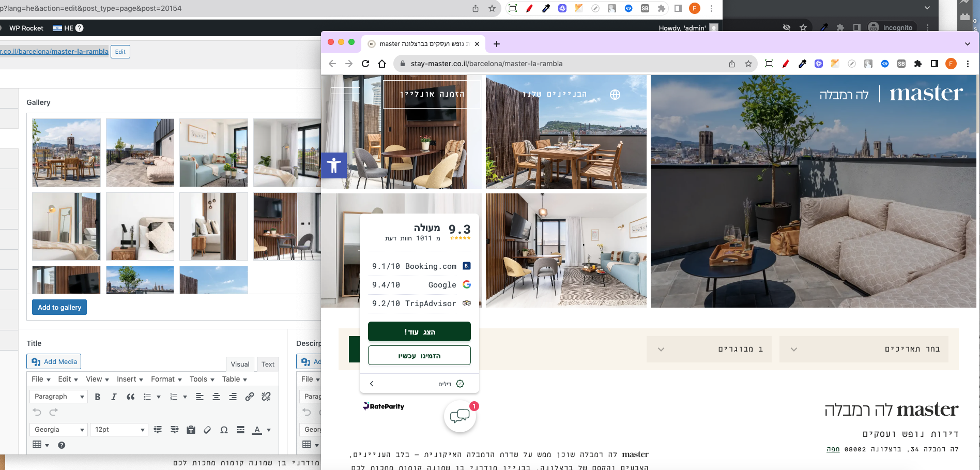Image resolution: width=980 pixels, height=470 pixels.
Task: Open the '1 מבוגרים' guests dropdown
Action: click(x=709, y=349)
